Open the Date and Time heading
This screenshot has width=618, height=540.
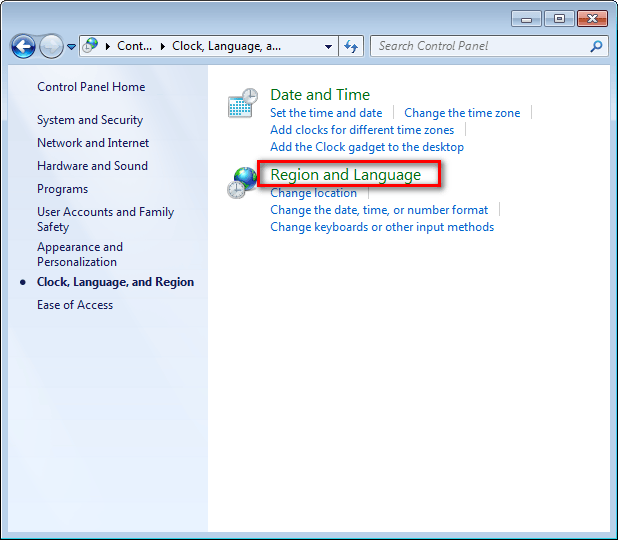pos(320,95)
